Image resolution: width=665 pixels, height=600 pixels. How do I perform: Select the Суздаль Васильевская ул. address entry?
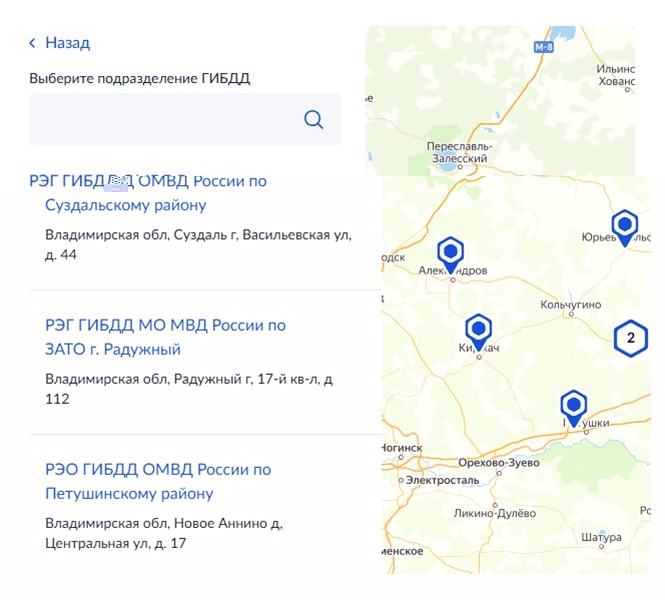point(198,245)
